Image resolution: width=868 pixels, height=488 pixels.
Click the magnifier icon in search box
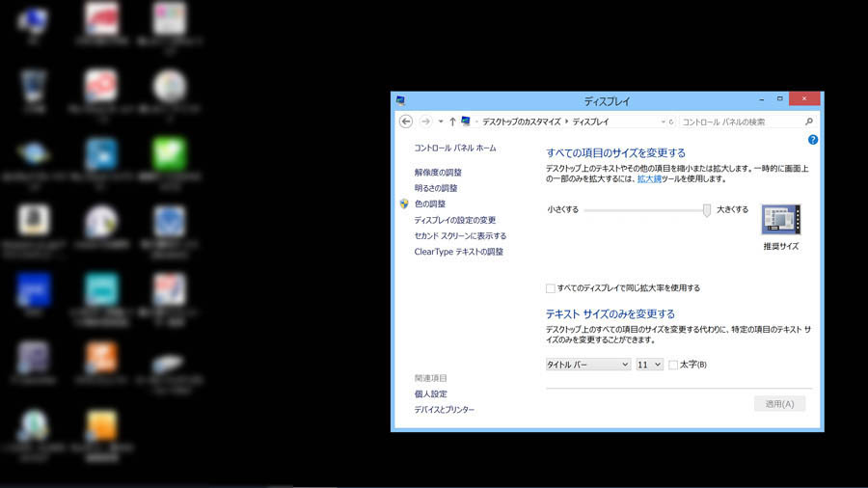point(808,122)
